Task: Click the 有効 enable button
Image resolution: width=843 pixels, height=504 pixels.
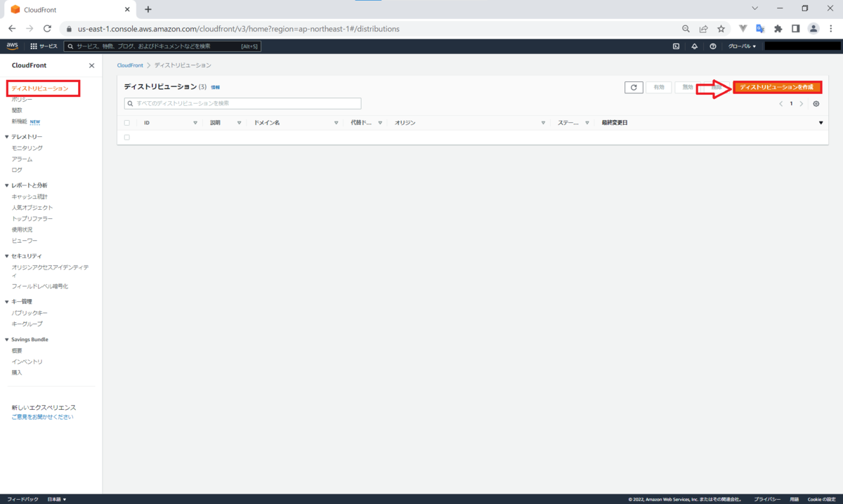Action: [659, 87]
